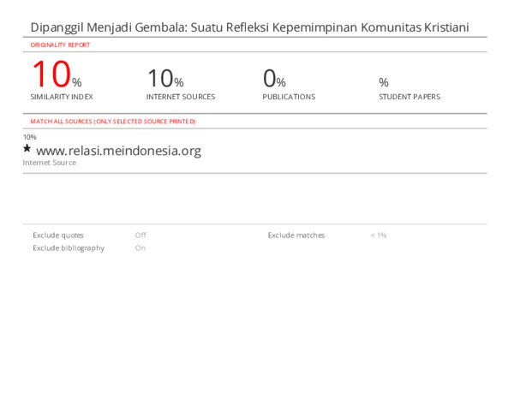532x411 pixels.
Task: Toggle the Exclude bibliography 'On' value
Action: (x=140, y=247)
